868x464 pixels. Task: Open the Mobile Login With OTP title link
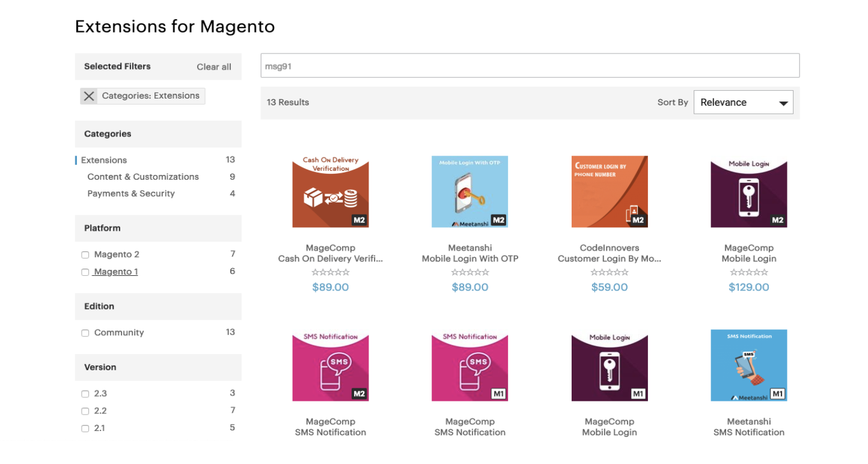[469, 258]
